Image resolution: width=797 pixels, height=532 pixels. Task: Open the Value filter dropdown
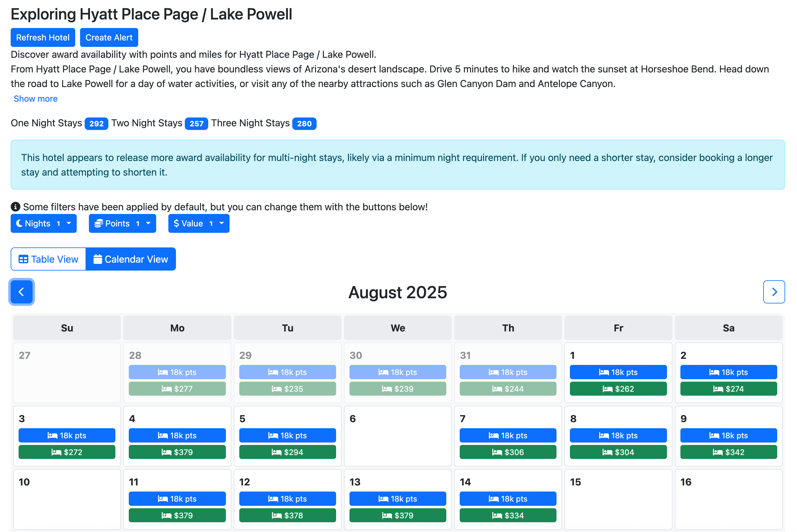[x=198, y=223]
